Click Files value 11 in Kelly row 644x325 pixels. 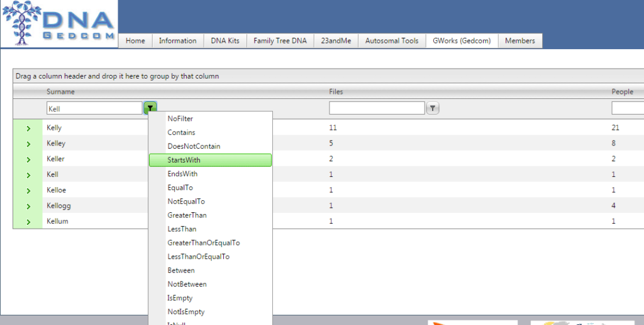[x=333, y=128]
